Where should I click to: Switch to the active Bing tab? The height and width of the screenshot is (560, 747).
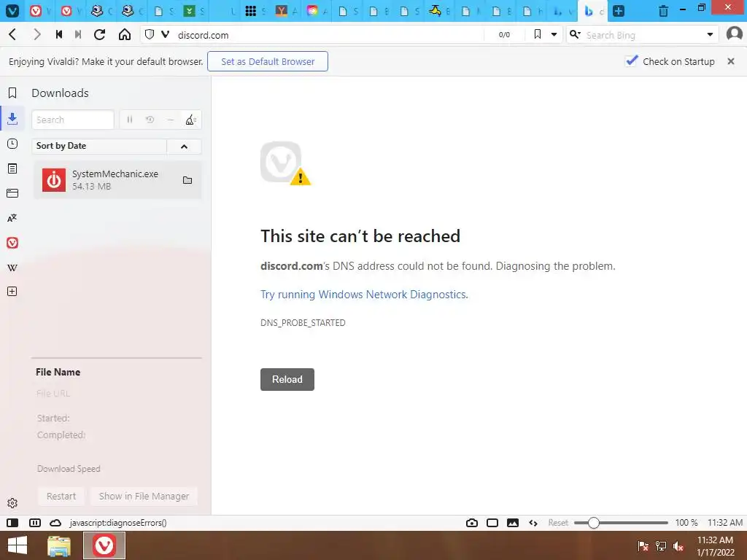[592, 10]
